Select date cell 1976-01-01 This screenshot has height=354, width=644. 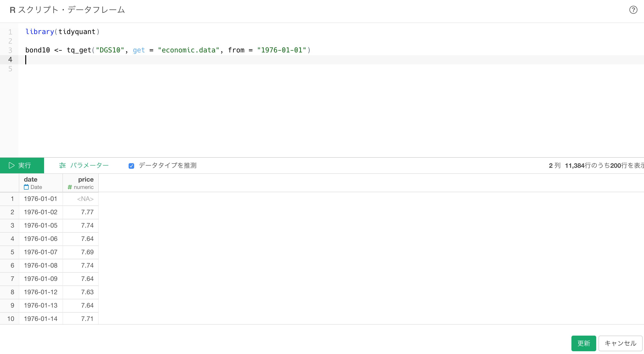pos(41,199)
